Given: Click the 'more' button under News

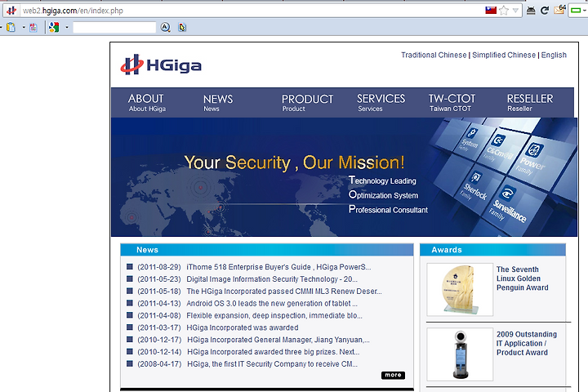Looking at the screenshot, I should [x=393, y=375].
